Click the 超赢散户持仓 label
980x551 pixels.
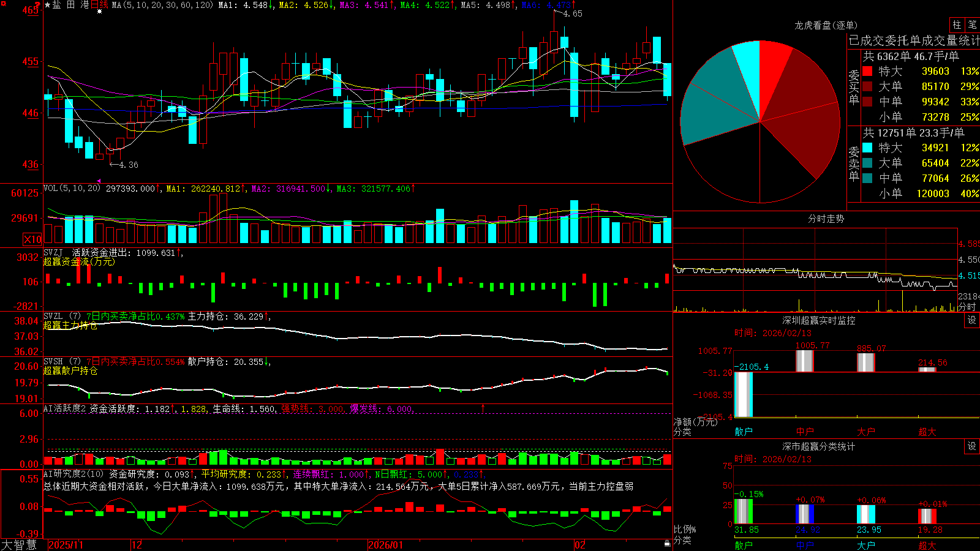(70, 370)
